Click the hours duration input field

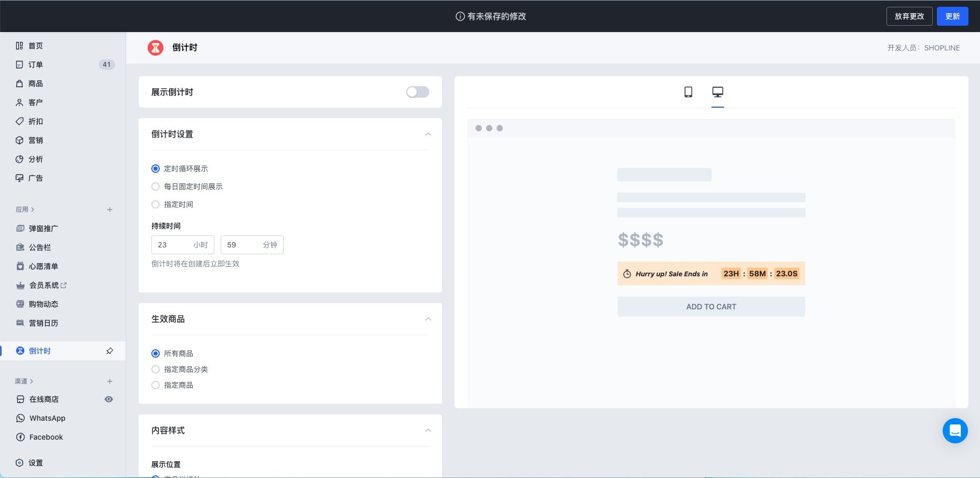click(173, 245)
